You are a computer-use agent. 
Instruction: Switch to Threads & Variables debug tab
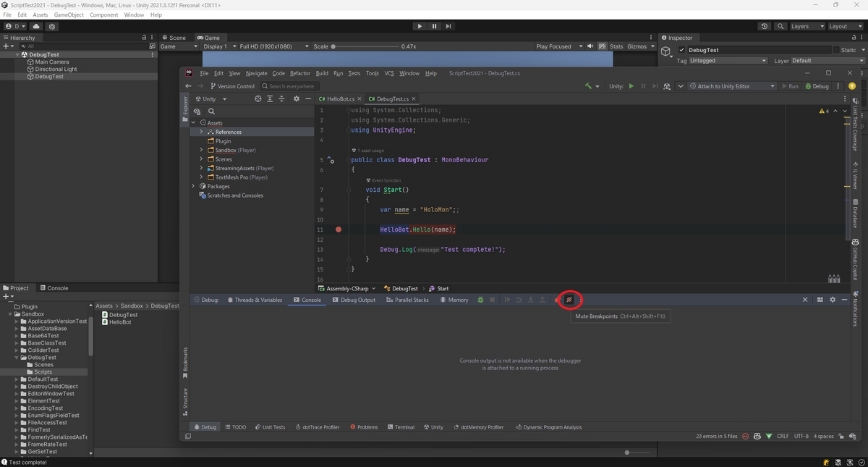coord(255,300)
